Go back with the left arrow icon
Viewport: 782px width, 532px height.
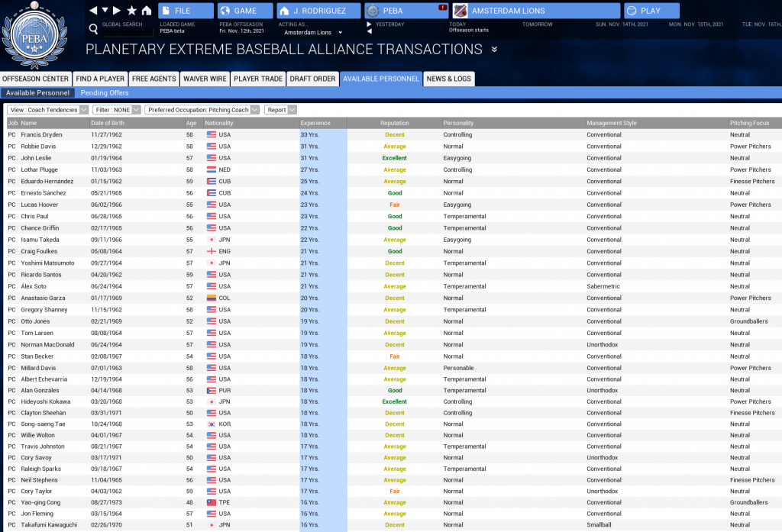[x=93, y=11]
